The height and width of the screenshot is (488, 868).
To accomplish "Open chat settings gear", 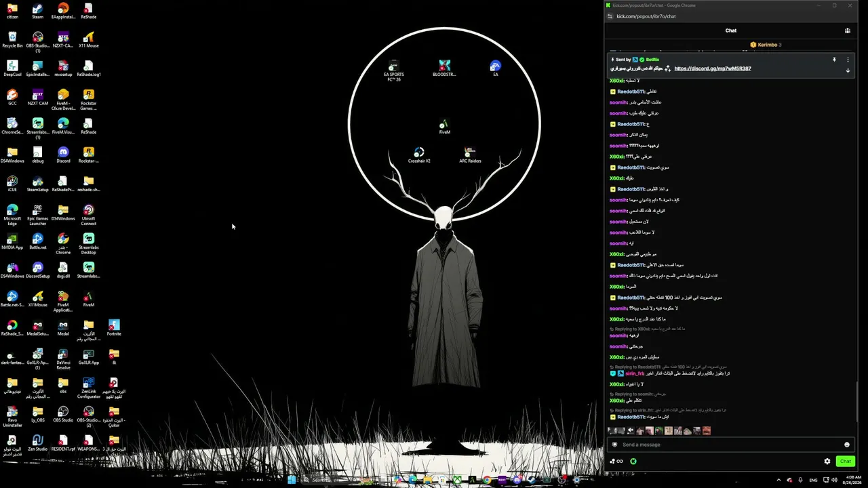I will click(x=827, y=462).
